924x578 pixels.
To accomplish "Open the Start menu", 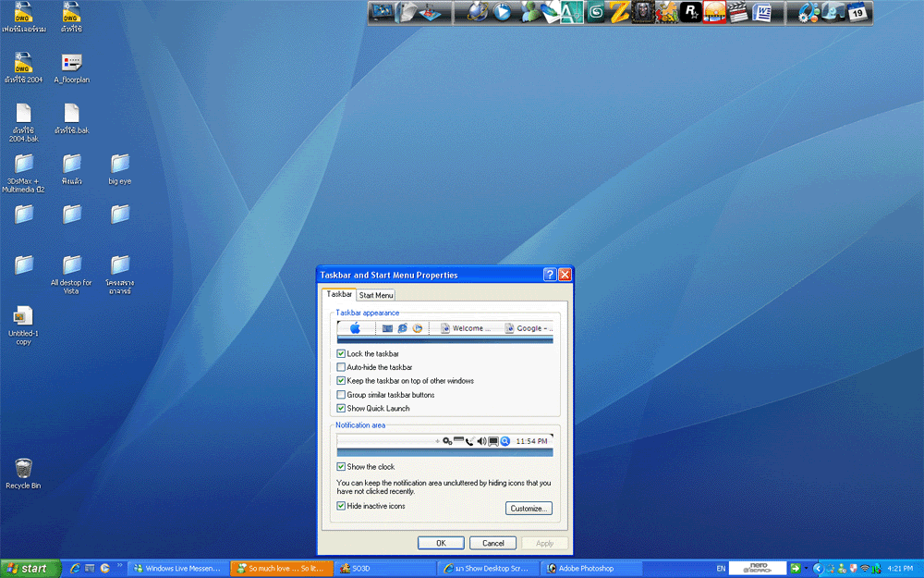I will pyautogui.click(x=30, y=569).
